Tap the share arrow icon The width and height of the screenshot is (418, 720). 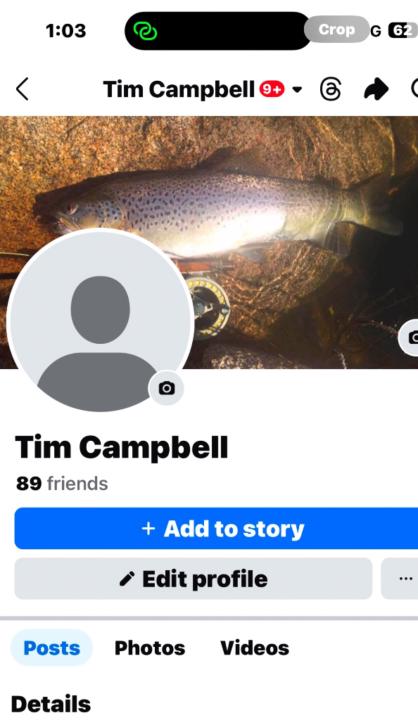tap(376, 89)
